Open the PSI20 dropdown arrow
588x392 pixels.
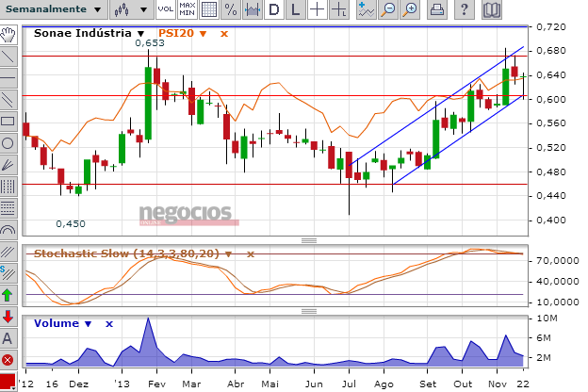tap(203, 34)
